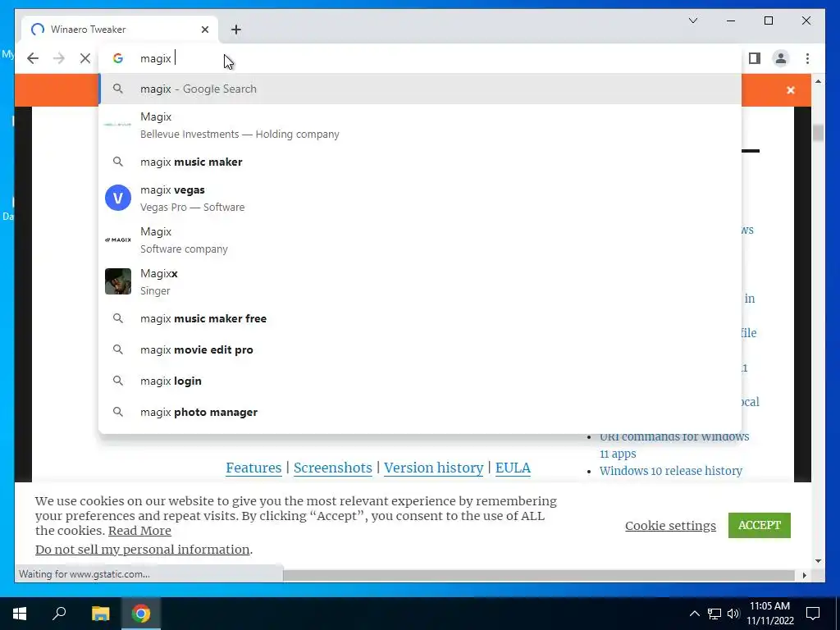Click the horizontal scrollbar thumb

coord(538,575)
